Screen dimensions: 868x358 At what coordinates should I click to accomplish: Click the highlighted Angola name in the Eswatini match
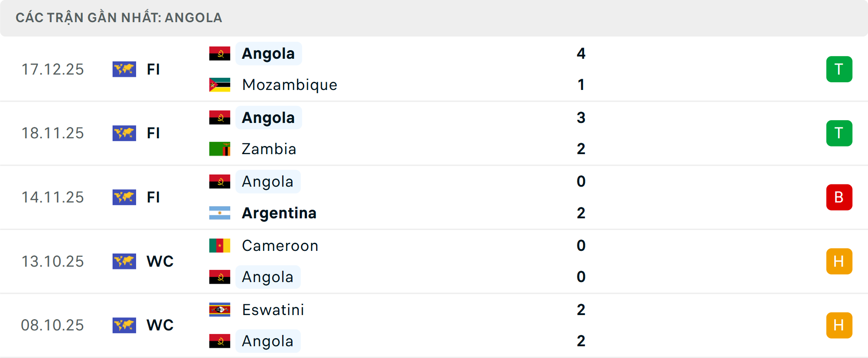click(x=268, y=341)
